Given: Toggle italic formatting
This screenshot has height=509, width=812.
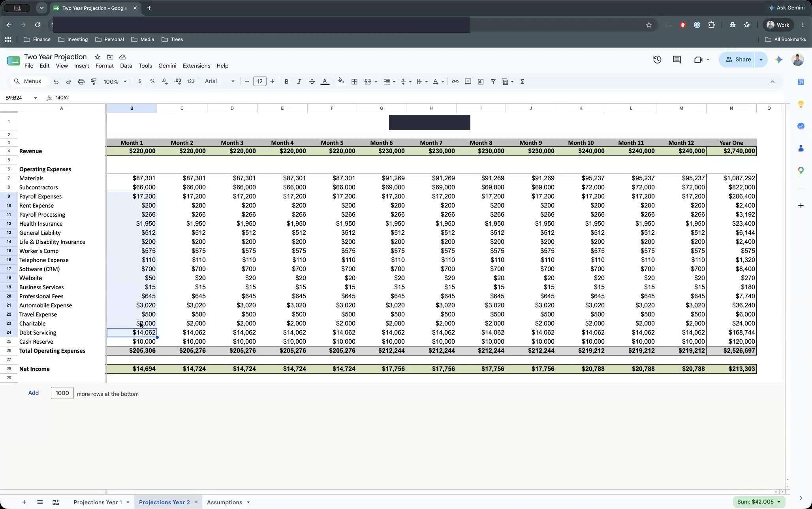Looking at the screenshot, I should pyautogui.click(x=299, y=82).
